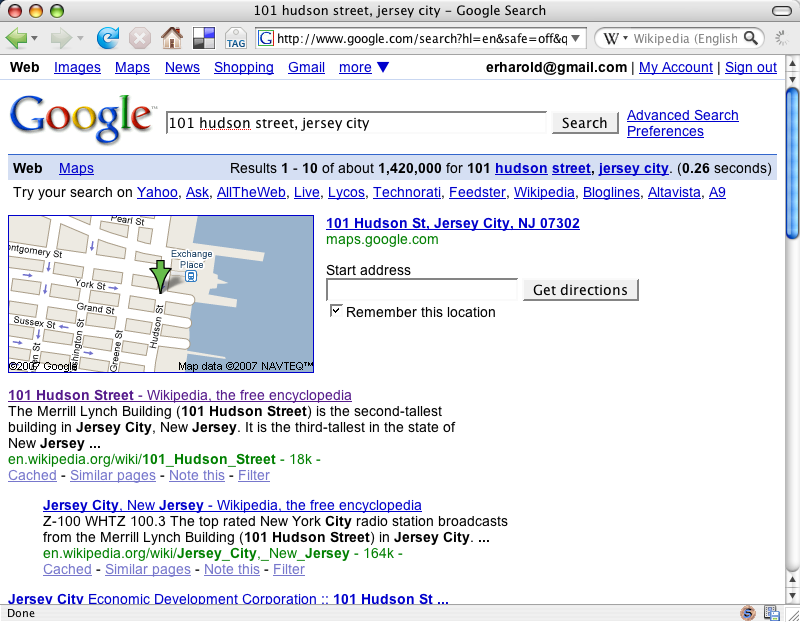Screen dimensions: 800x622
Task: Open the Advanced Search link
Action: (x=682, y=115)
